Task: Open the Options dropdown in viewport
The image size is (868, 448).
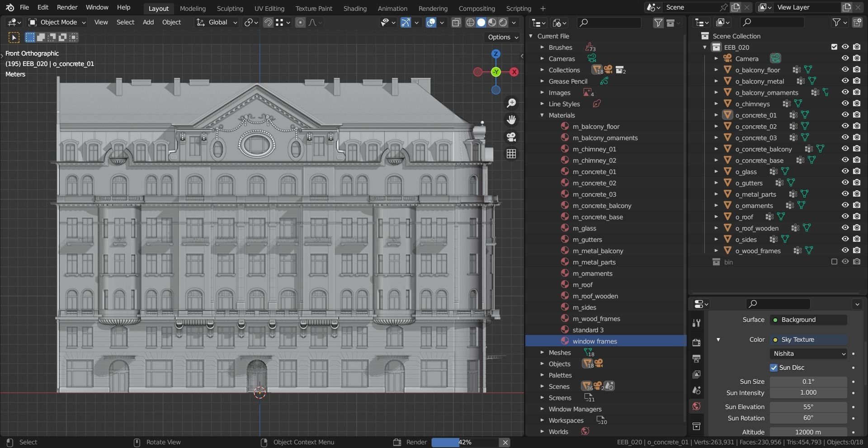Action: (x=503, y=37)
